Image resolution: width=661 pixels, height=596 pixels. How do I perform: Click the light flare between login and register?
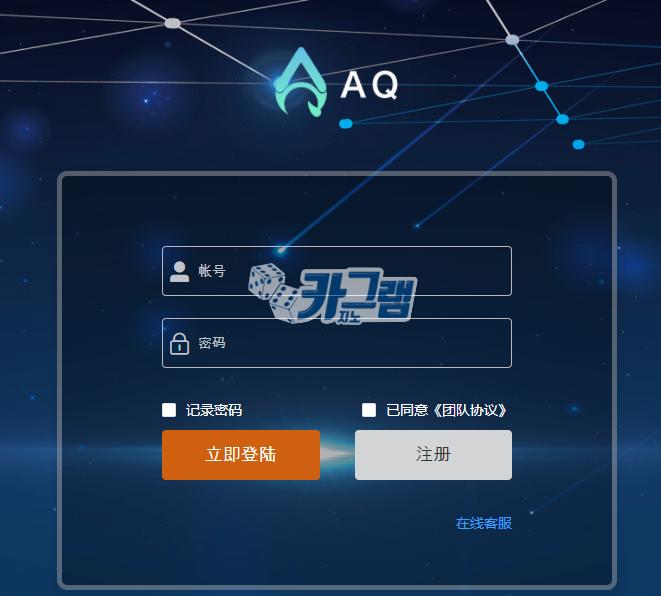coord(337,454)
